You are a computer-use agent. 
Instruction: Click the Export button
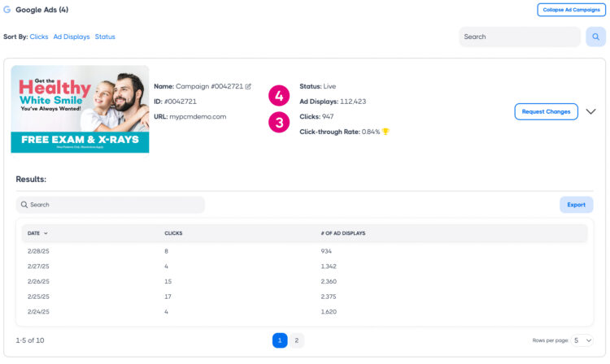(x=576, y=205)
